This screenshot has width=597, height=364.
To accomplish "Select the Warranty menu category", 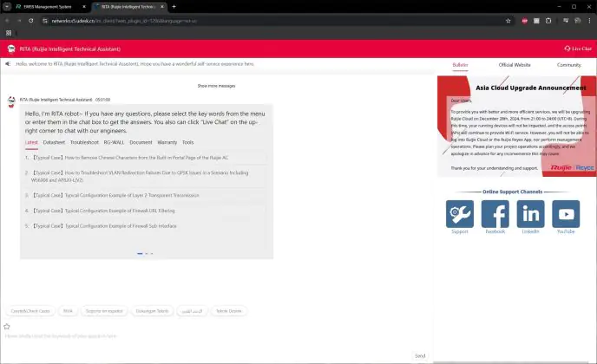I will tap(167, 142).
